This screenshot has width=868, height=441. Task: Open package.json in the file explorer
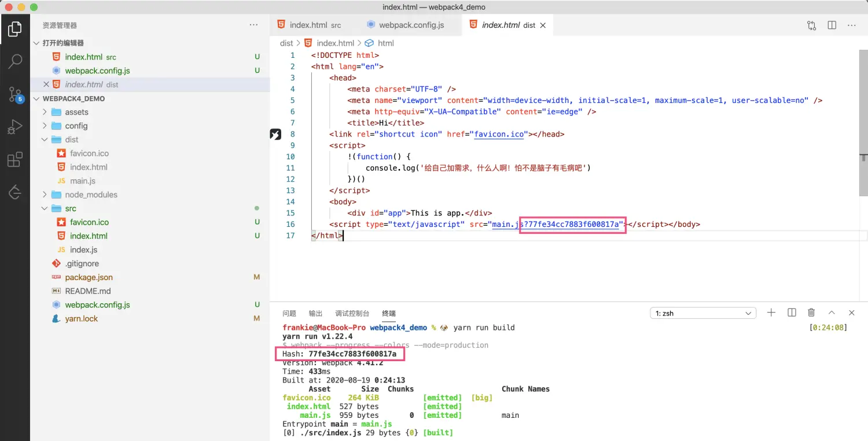tap(89, 278)
